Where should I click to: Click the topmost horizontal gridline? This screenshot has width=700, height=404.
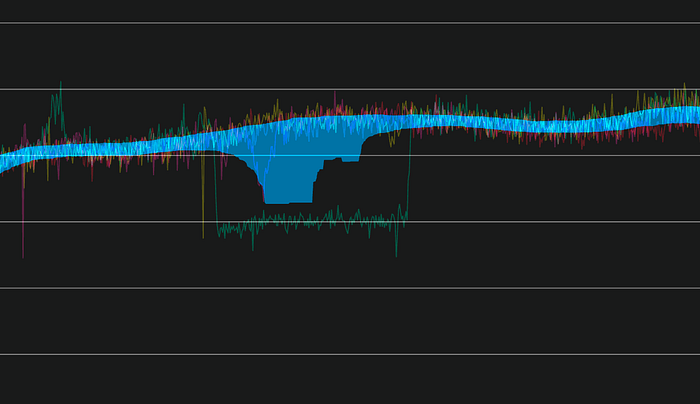350,23
